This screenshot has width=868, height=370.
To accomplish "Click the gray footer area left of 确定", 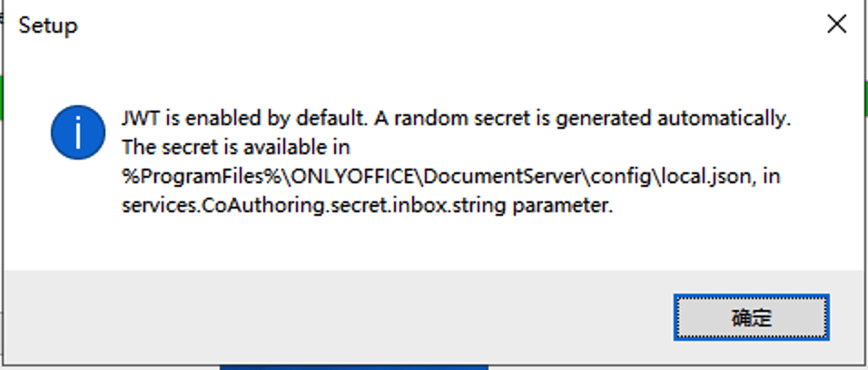I will (336, 316).
